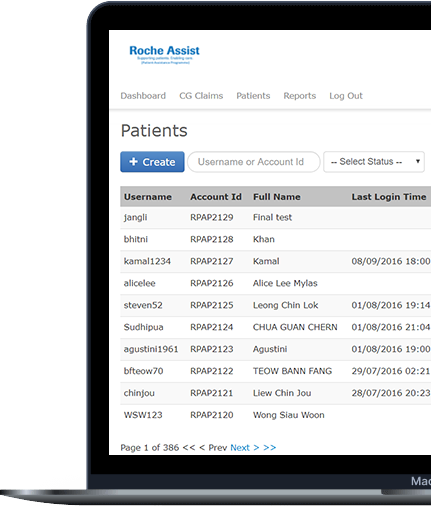This screenshot has height=506, width=431.
Task: Click full name Alice Lee Mylas
Action: pyautogui.click(x=285, y=283)
